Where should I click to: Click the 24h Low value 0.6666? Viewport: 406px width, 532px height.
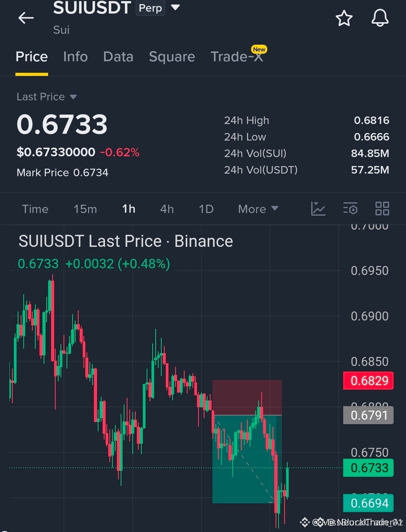(x=371, y=137)
